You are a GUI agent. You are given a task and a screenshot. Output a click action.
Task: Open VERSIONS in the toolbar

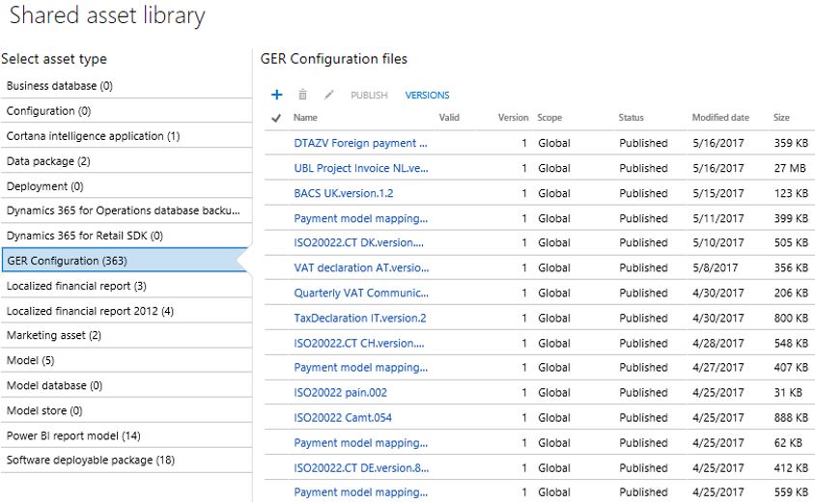(x=427, y=96)
